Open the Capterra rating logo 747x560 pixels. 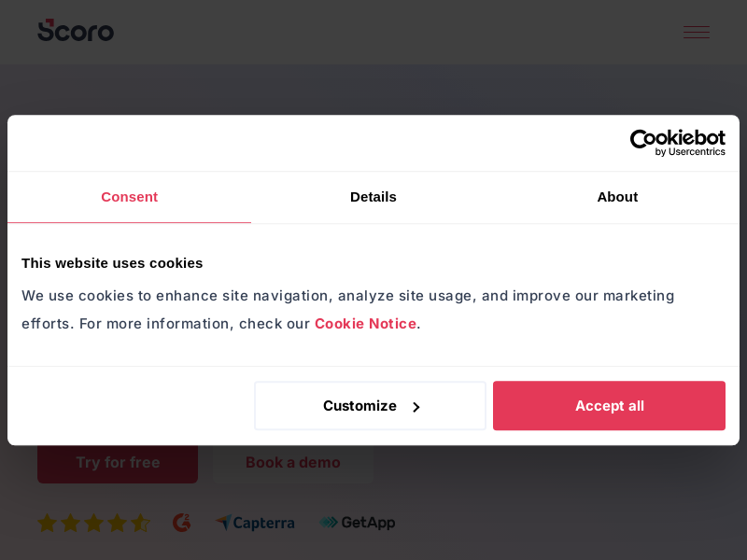point(255,523)
